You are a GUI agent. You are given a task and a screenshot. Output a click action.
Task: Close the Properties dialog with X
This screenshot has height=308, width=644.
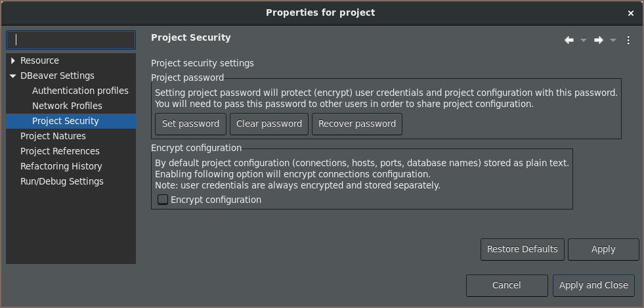631,13
